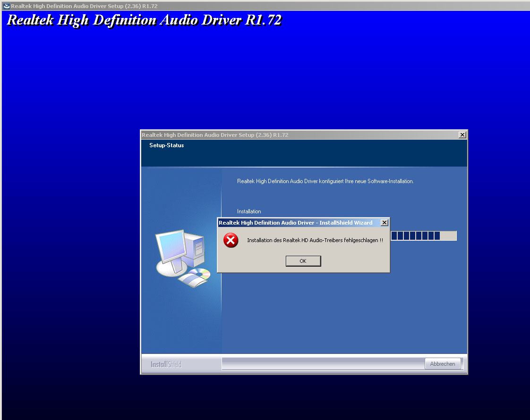Click OK in the error dialog
The image size is (530, 420).
coord(303,261)
